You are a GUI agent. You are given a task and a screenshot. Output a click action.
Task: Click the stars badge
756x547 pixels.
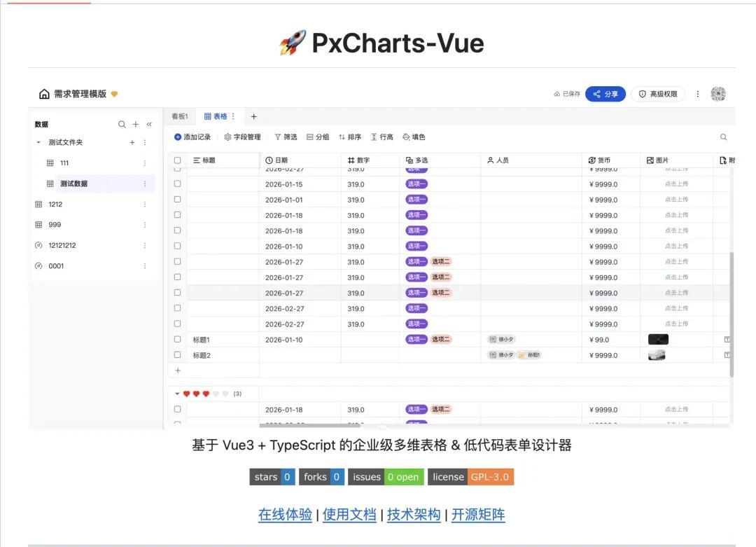pyautogui.click(x=272, y=476)
